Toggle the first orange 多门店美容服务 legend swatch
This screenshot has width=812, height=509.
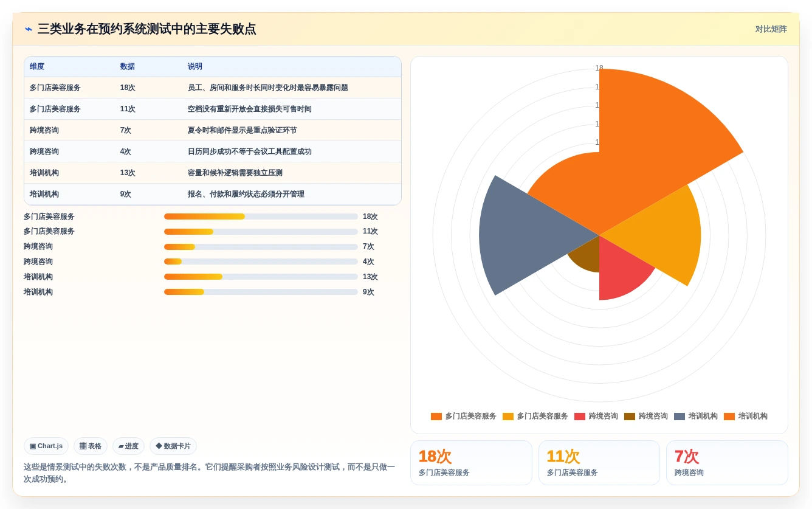pos(436,417)
